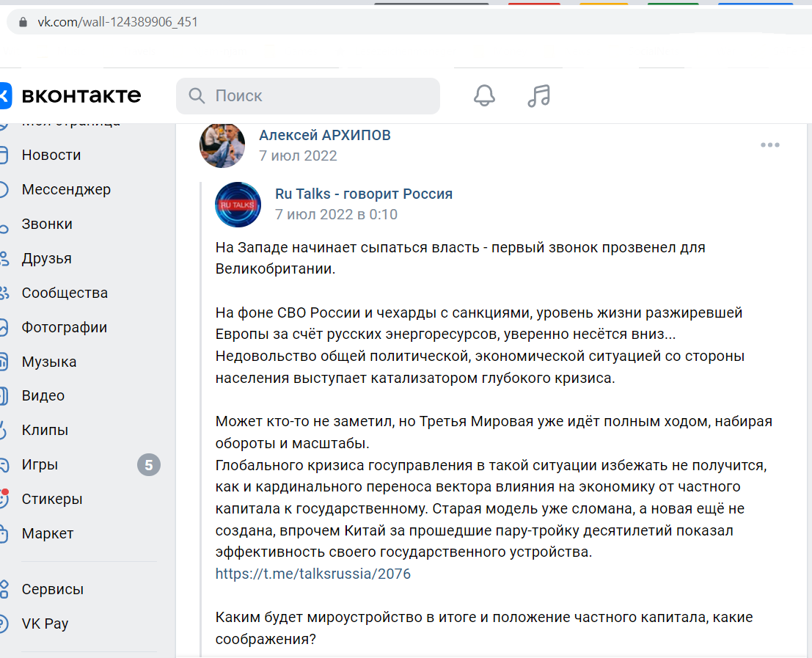Open Сервисы in the sidebar
Screen dimensions: 812x658
(x=53, y=589)
